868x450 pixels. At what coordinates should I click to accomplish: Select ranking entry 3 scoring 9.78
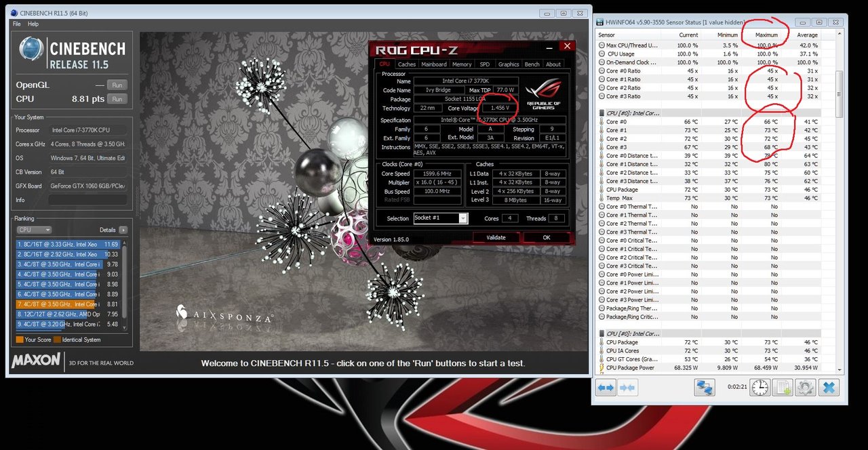[68, 264]
